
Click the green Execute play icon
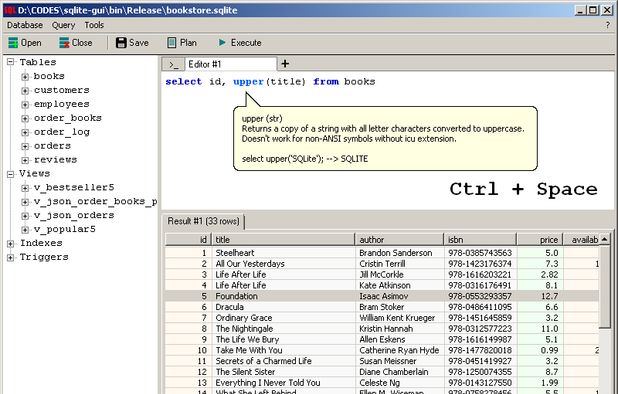222,42
